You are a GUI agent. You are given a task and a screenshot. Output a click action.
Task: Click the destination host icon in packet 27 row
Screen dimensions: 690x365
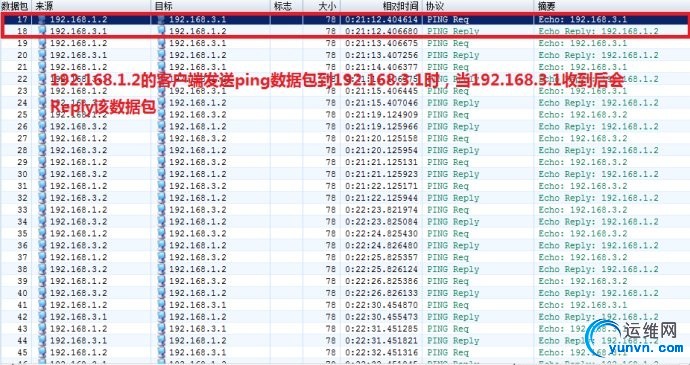[161, 138]
